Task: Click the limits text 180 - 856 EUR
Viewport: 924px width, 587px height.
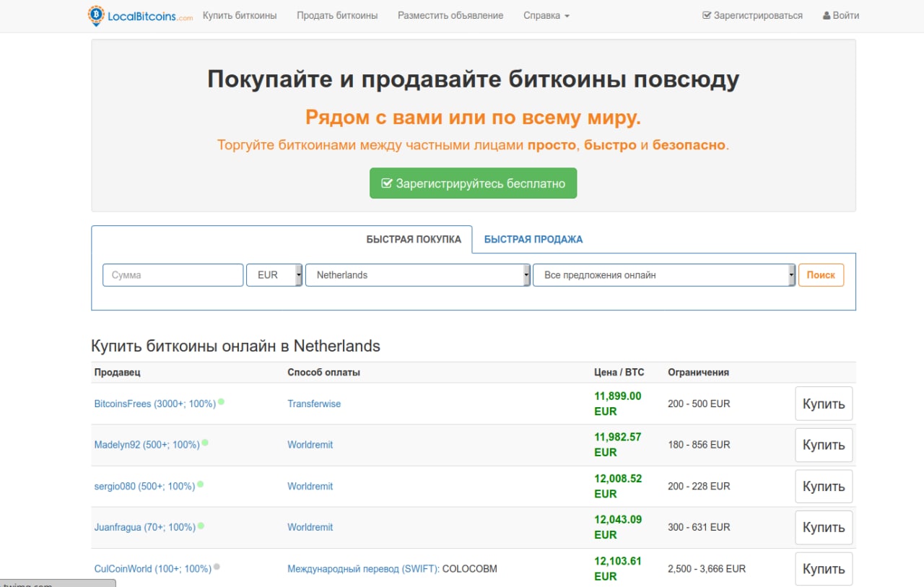Action: click(699, 445)
